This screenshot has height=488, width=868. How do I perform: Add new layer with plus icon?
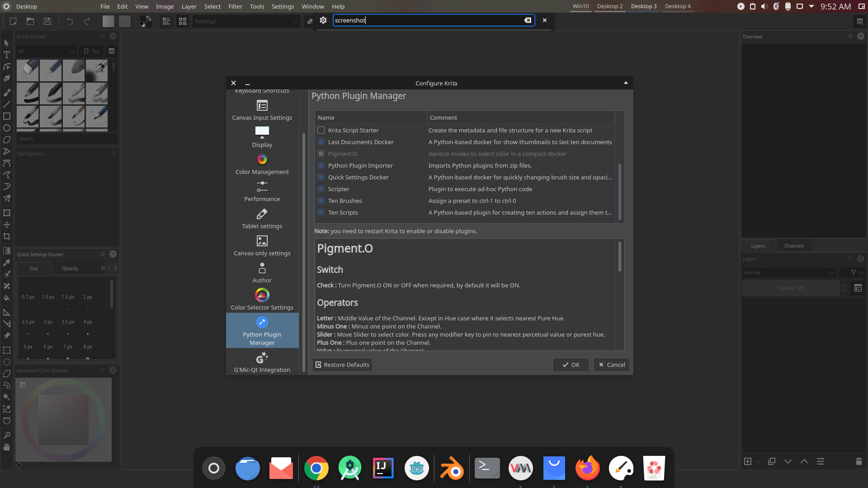pos(748,461)
